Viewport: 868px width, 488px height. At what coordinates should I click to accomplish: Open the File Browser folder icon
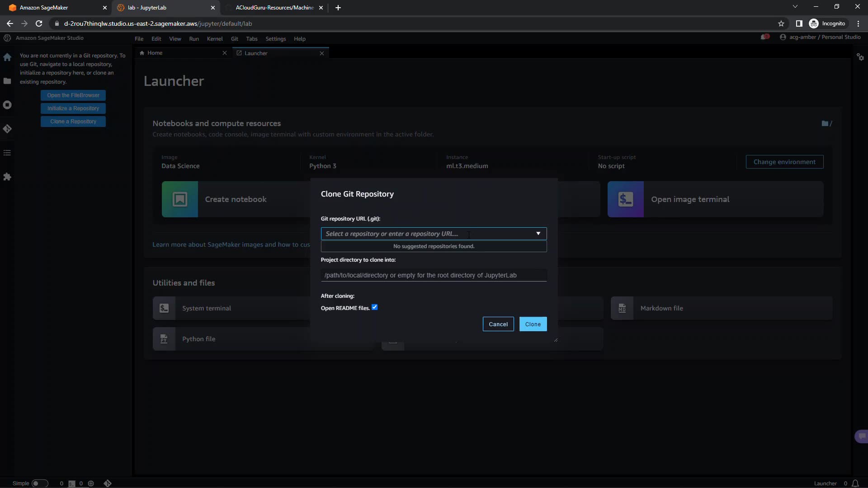click(7, 81)
